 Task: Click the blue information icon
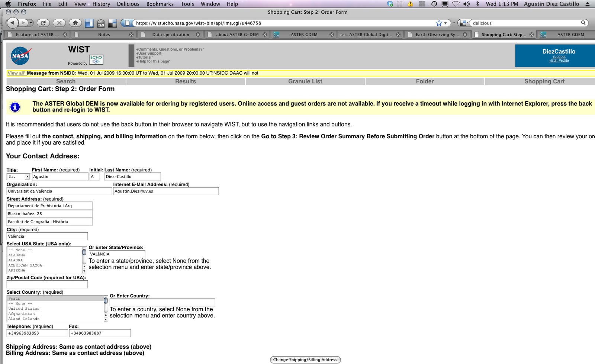15,107
